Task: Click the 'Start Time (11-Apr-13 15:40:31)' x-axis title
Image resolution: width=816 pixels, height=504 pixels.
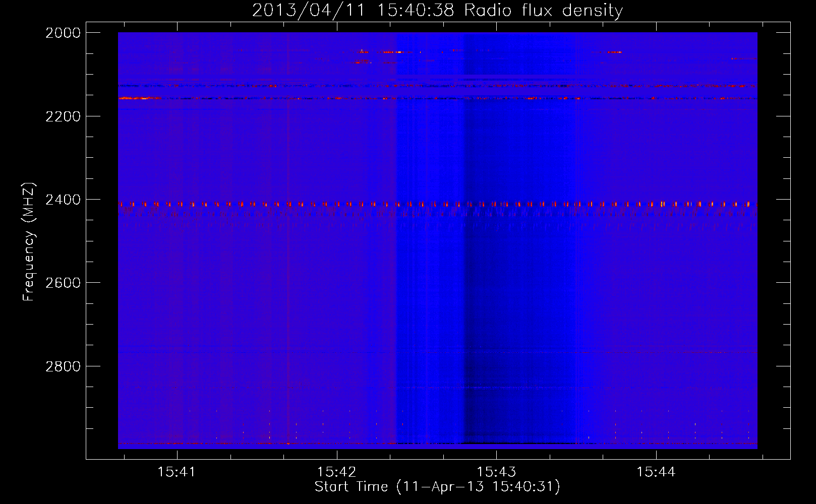Action: coord(437,487)
